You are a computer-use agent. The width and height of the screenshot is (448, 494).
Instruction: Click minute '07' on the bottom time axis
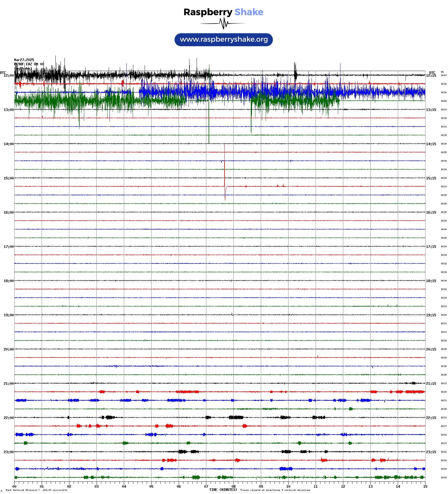click(x=206, y=487)
